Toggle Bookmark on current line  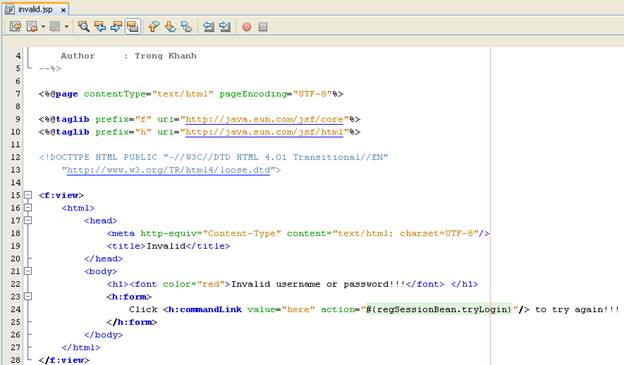[186, 27]
